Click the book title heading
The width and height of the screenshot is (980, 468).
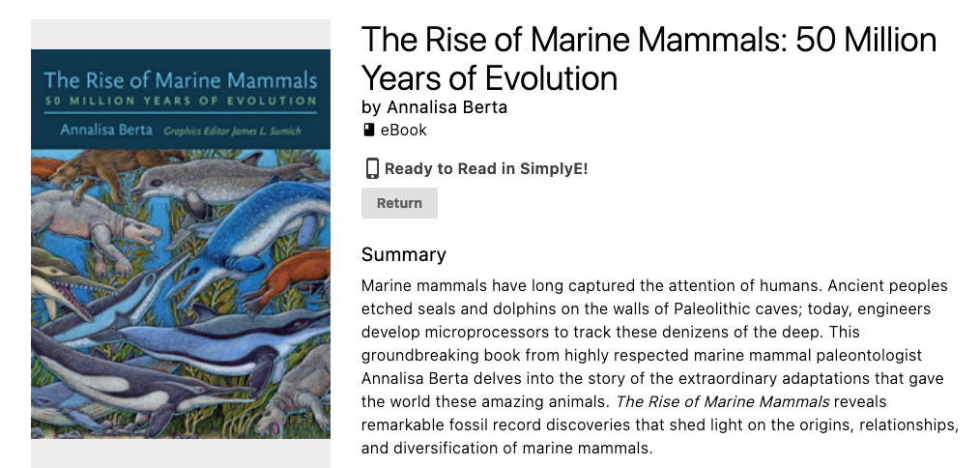tap(649, 59)
